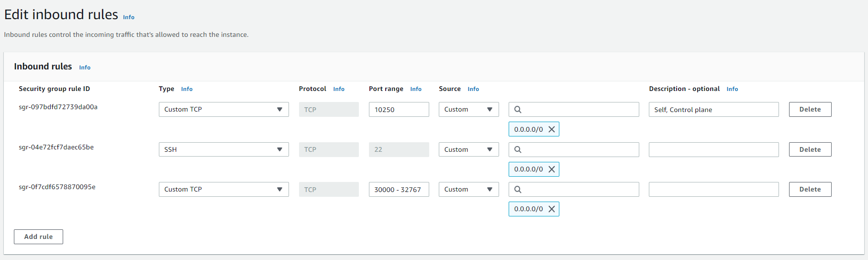Screen dimensions: 868x260
Task: Click the search icon in the 30000 - 32767 rule source field
Action: pos(518,190)
